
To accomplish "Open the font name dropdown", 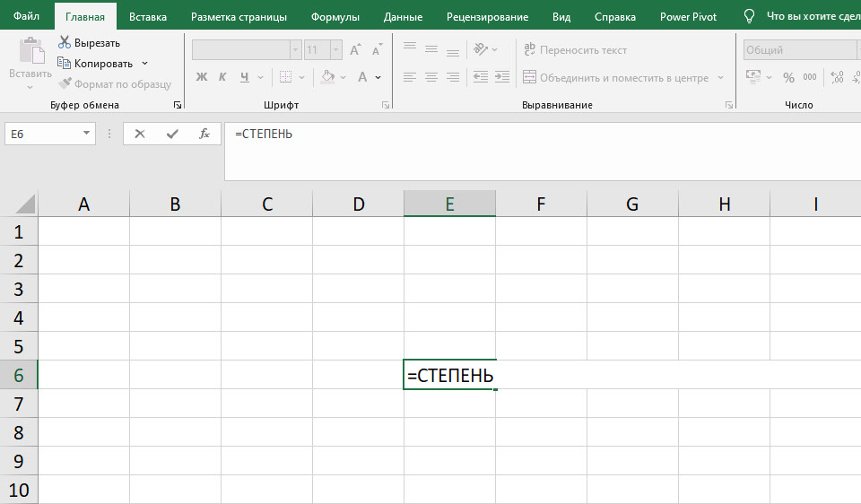I will [x=295, y=50].
